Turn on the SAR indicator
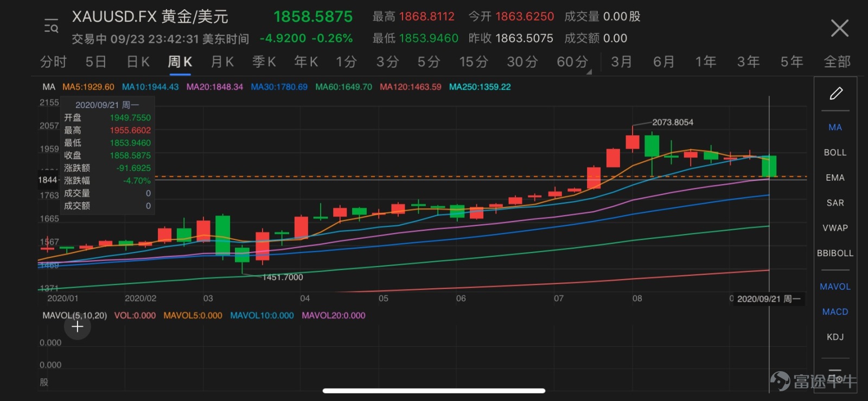 pos(835,203)
